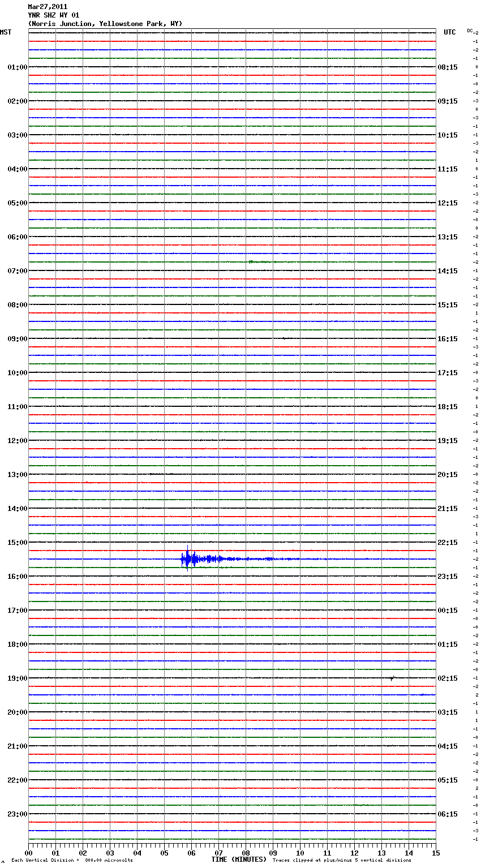The height and width of the screenshot is (868, 481).
Task: Select the 22:00 MST time label
Action: pyautogui.click(x=18, y=780)
